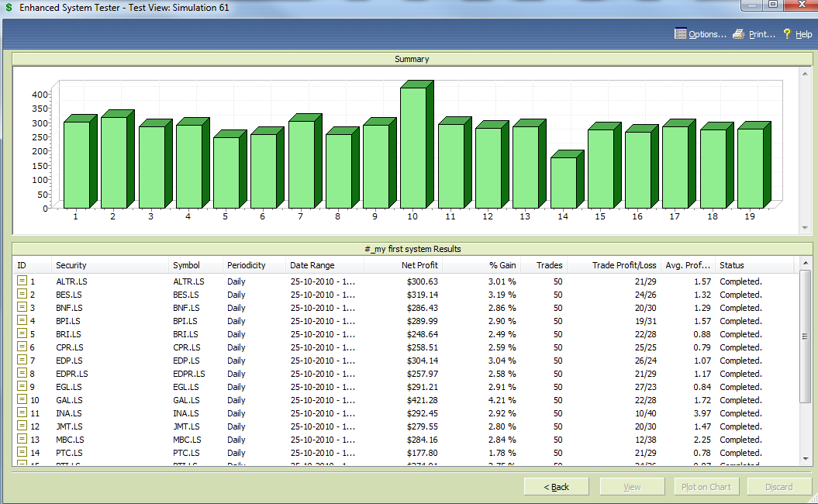Click the Help question mark icon
Screen dimensions: 818x504
786,34
